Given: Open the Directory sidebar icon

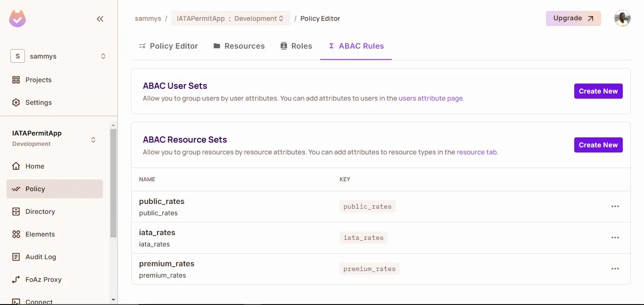Looking at the screenshot, I should (16, 212).
